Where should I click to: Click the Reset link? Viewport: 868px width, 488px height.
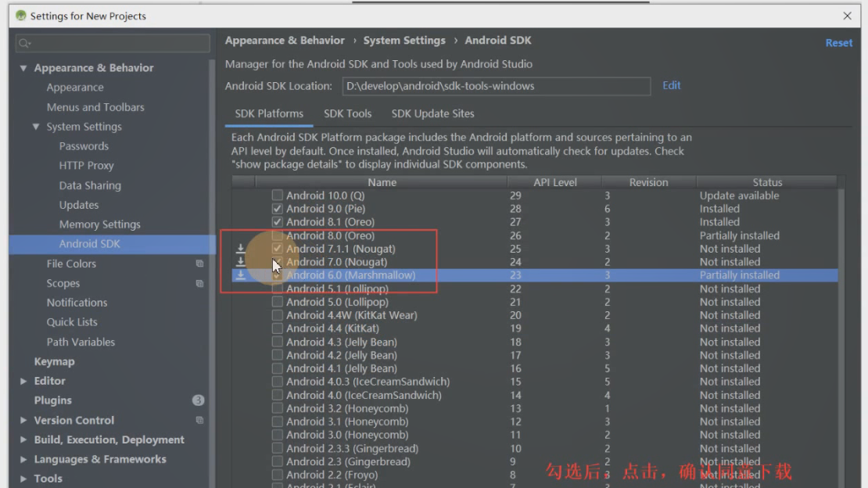click(x=838, y=43)
